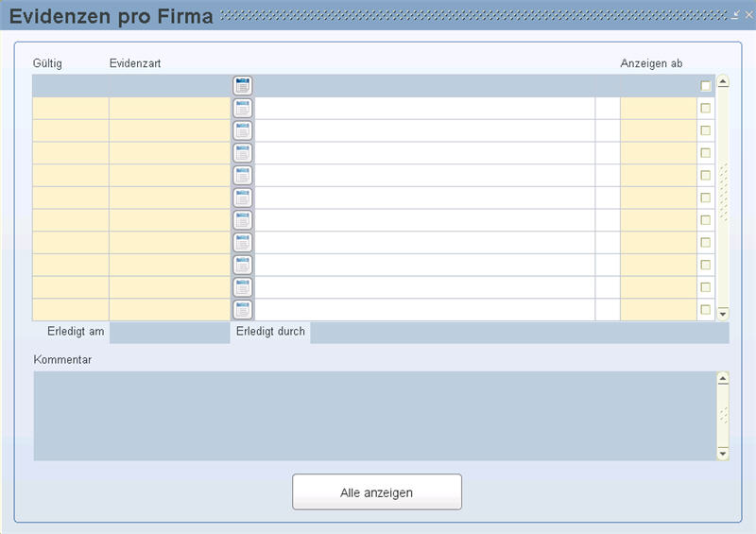The width and height of the screenshot is (756, 534).
Task: Select the Erledigt am field
Action: pyautogui.click(x=169, y=333)
